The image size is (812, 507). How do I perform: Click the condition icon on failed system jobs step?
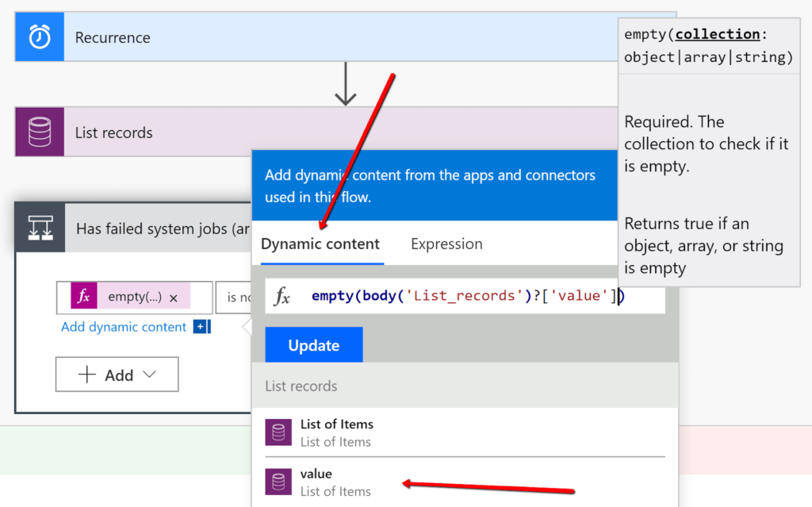tap(40, 228)
